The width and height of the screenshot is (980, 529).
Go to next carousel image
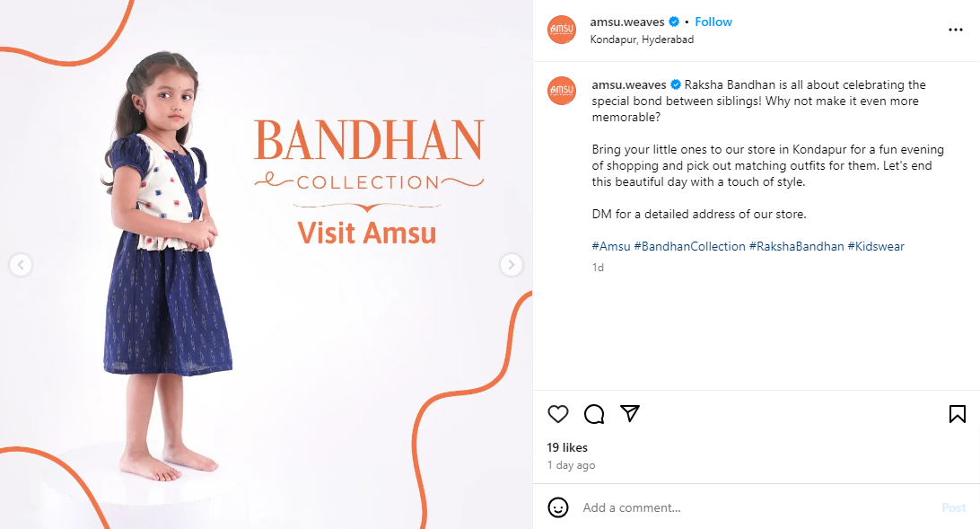[512, 265]
